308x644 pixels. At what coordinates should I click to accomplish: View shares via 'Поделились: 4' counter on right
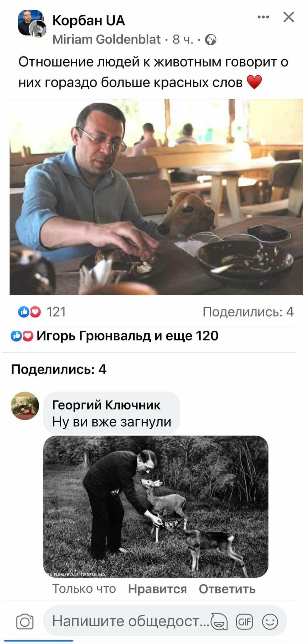click(248, 312)
